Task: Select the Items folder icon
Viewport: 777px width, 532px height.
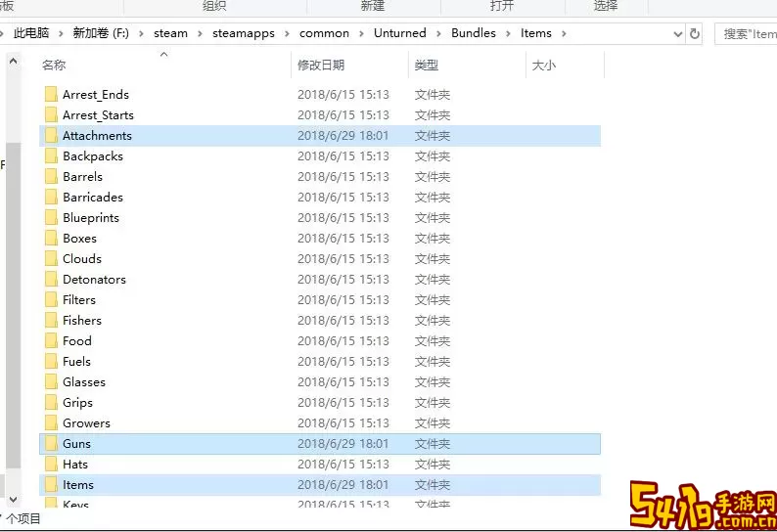Action: click(x=51, y=485)
